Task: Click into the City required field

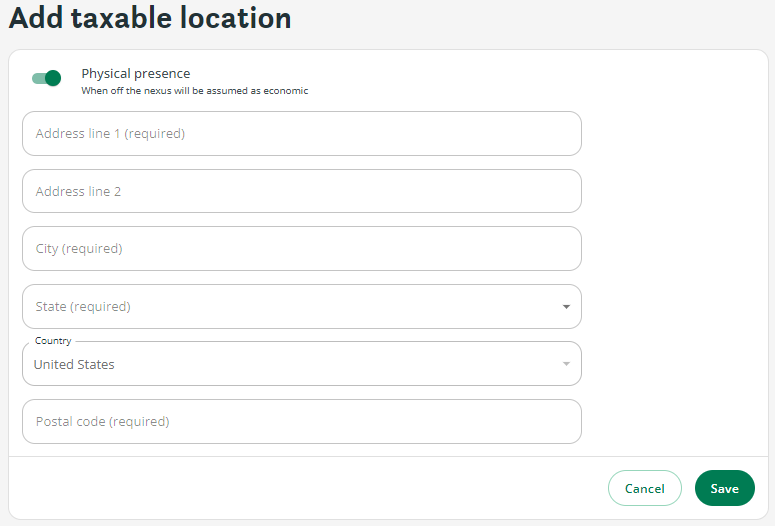Action: [x=302, y=249]
